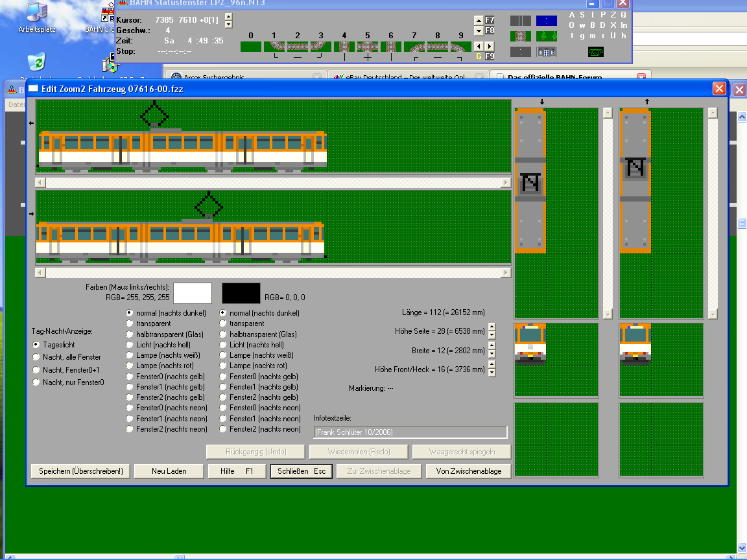Click the F8 down arrow button
This screenshot has height=560, width=747.
(x=479, y=30)
